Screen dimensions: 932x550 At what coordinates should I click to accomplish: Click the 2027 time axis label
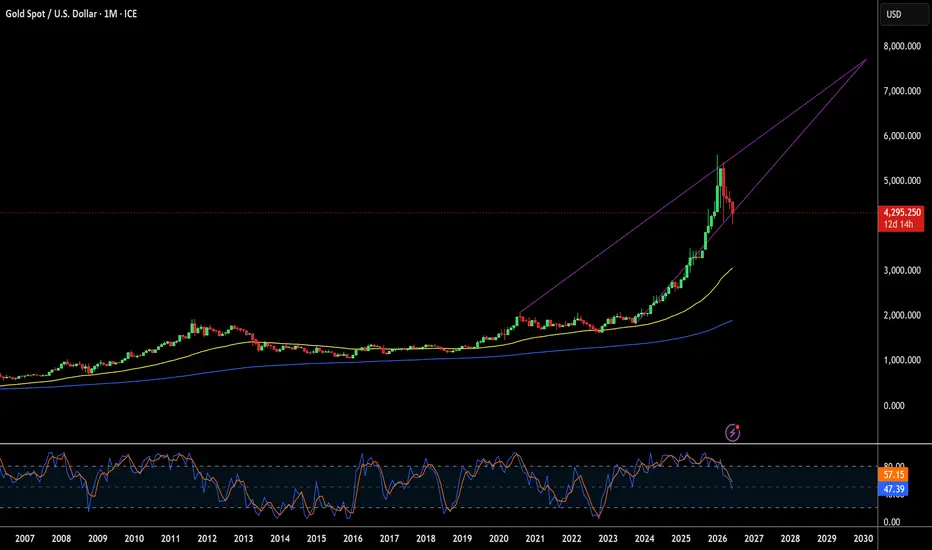click(x=754, y=538)
